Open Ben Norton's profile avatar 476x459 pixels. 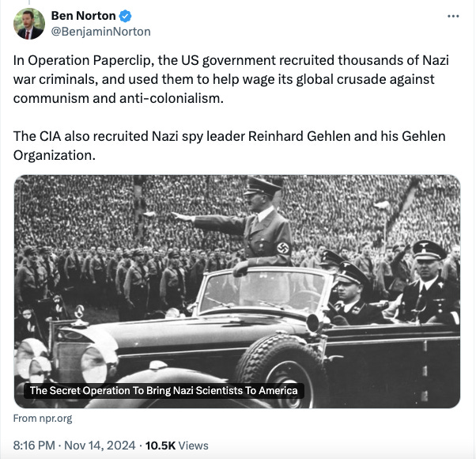(x=29, y=24)
